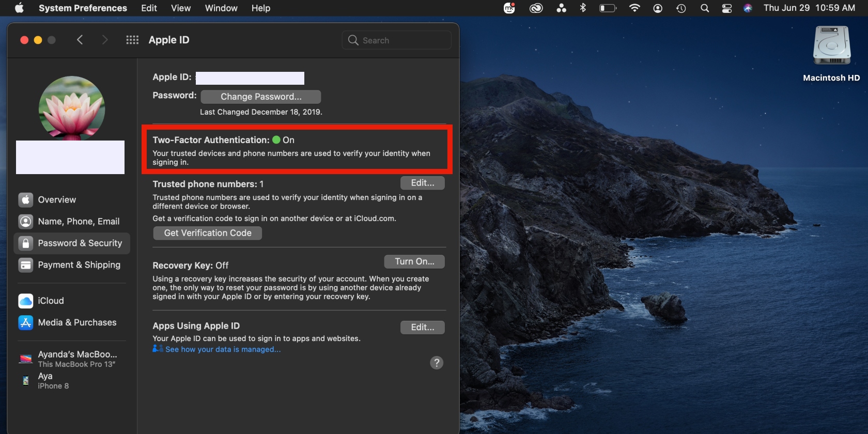Launch Siri from the menu bar
Viewport: 868px width, 434px height.
pyautogui.click(x=748, y=8)
